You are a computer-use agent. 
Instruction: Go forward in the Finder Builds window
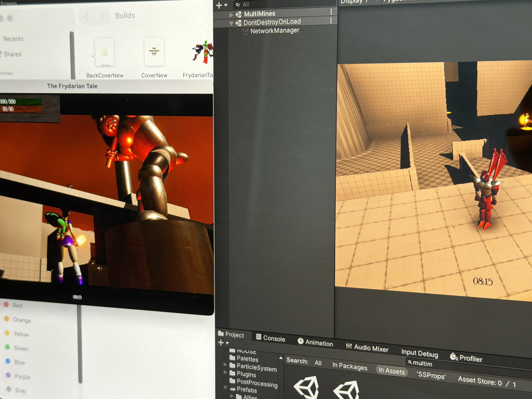(x=102, y=16)
